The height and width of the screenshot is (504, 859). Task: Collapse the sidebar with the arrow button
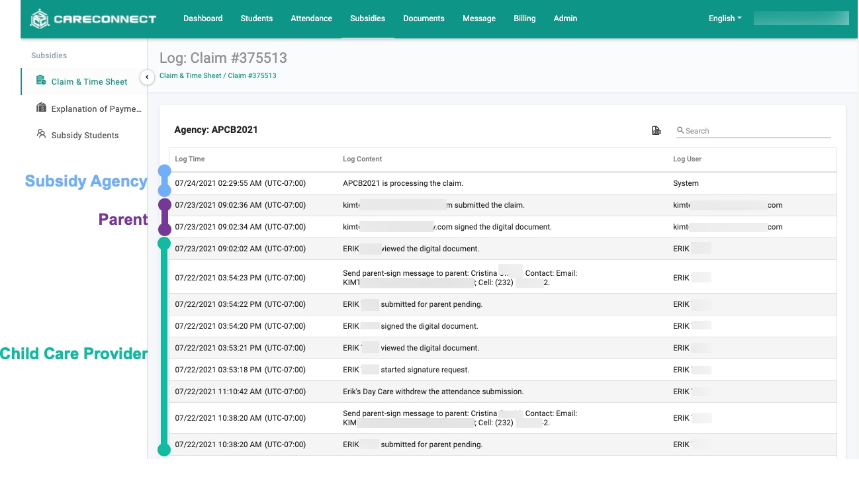(147, 77)
